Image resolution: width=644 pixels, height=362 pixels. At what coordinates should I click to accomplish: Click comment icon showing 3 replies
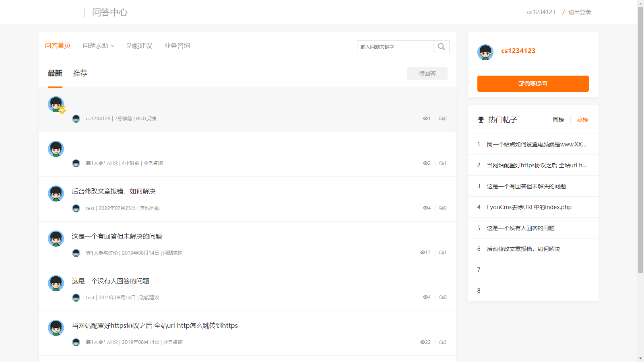coord(441,342)
